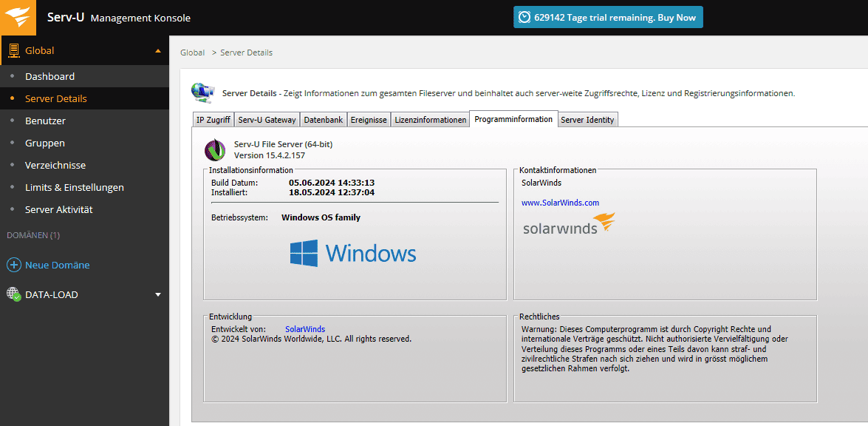Open the Server Identity tab
The image size is (868, 426).
(x=587, y=120)
